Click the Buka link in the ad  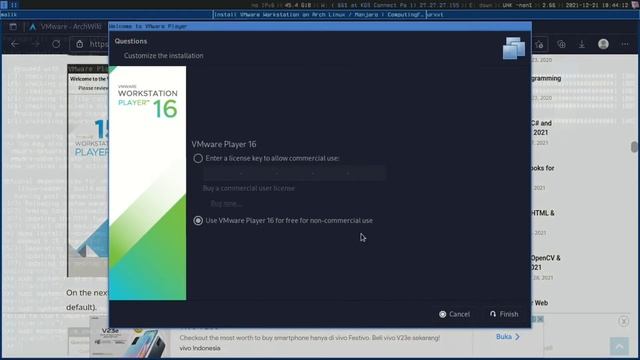coord(508,337)
